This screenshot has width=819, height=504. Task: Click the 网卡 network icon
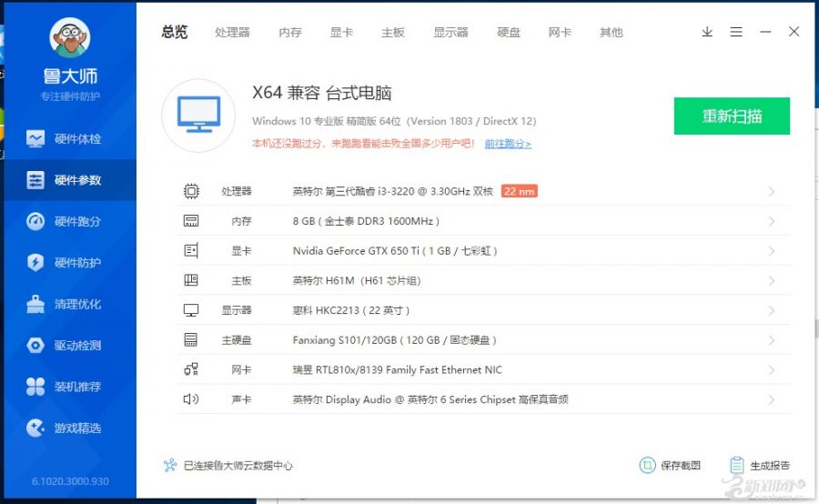click(191, 369)
